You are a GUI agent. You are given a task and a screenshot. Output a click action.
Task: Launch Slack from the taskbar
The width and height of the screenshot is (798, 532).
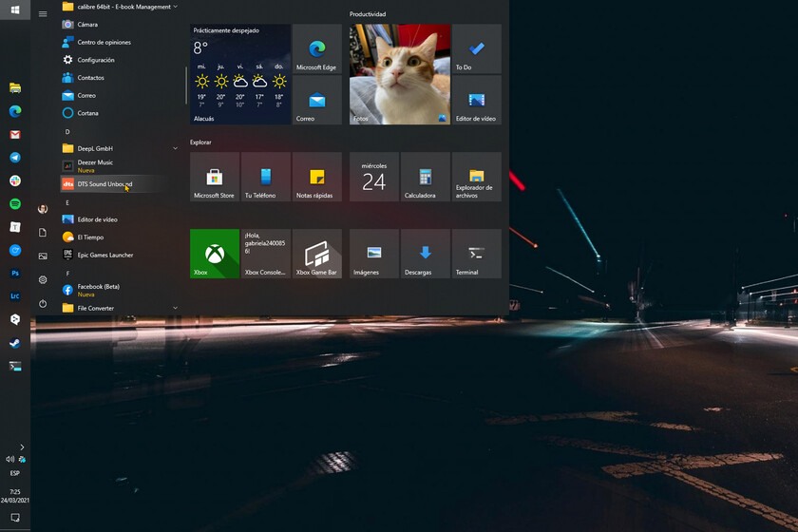15,180
